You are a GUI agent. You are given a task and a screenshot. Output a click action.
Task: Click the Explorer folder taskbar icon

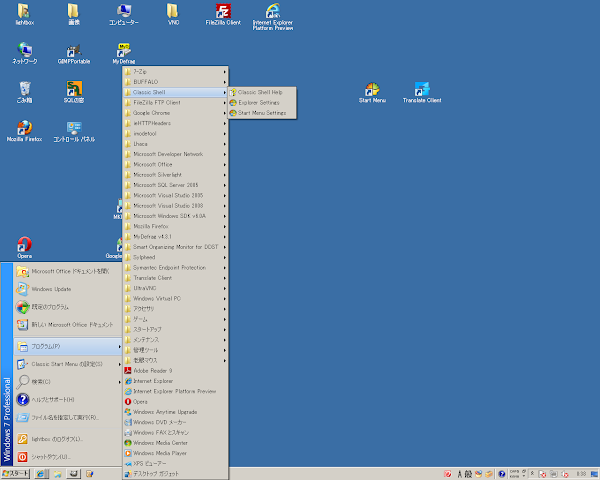click(x=57, y=474)
